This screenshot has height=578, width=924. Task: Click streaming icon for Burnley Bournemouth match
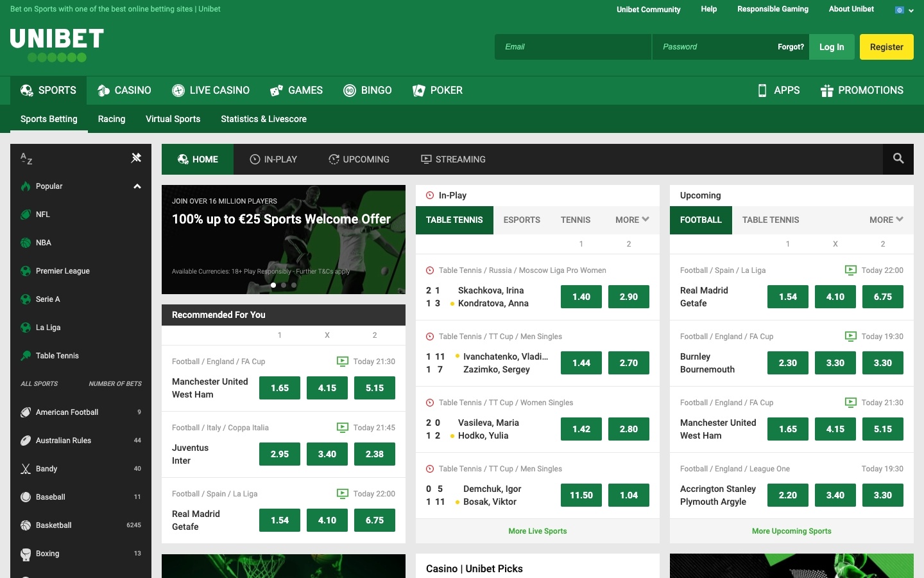(x=851, y=336)
